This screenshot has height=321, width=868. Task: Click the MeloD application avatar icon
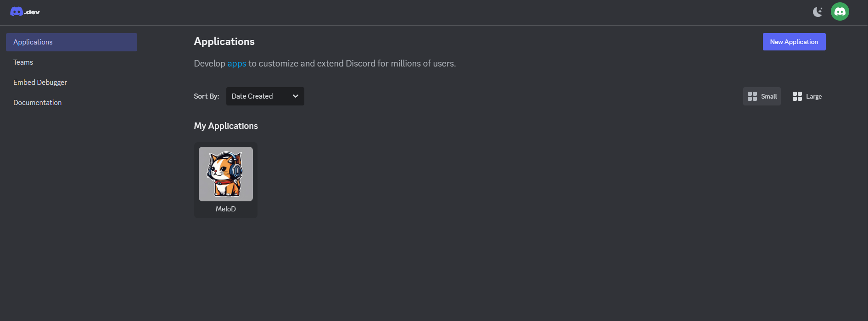(x=225, y=174)
